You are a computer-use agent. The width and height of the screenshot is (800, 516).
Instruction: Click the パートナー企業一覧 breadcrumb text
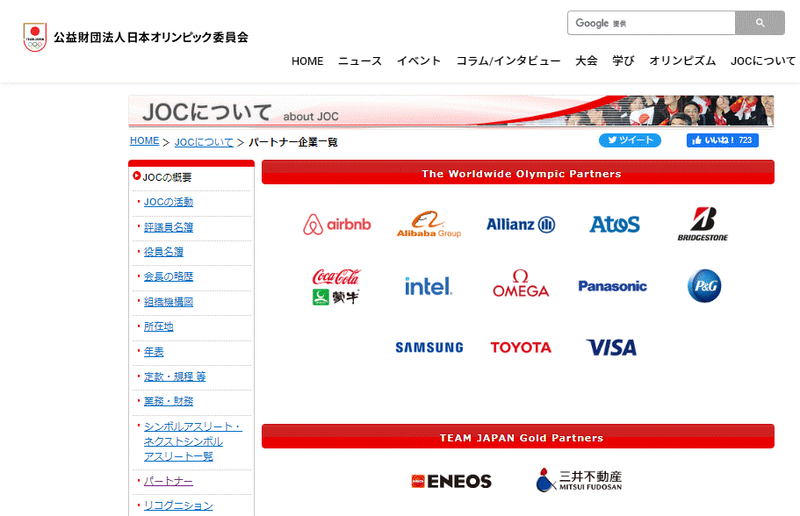(x=293, y=142)
